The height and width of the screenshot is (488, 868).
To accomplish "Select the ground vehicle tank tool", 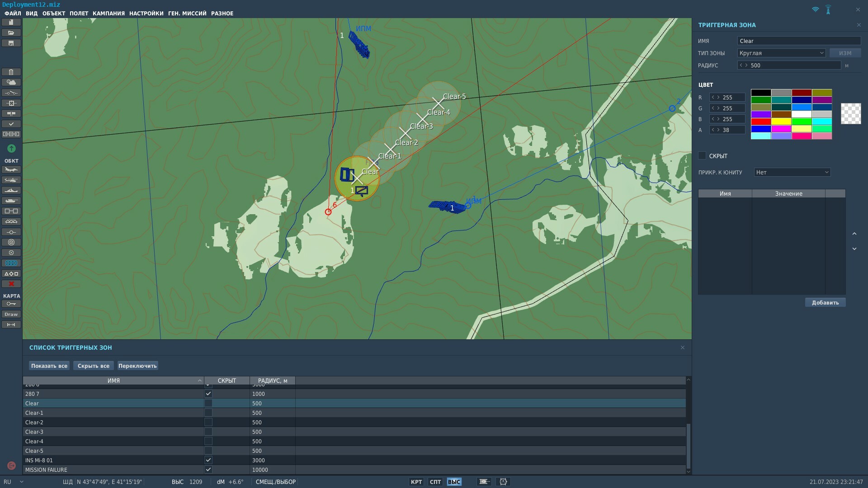I will pyautogui.click(x=11, y=201).
